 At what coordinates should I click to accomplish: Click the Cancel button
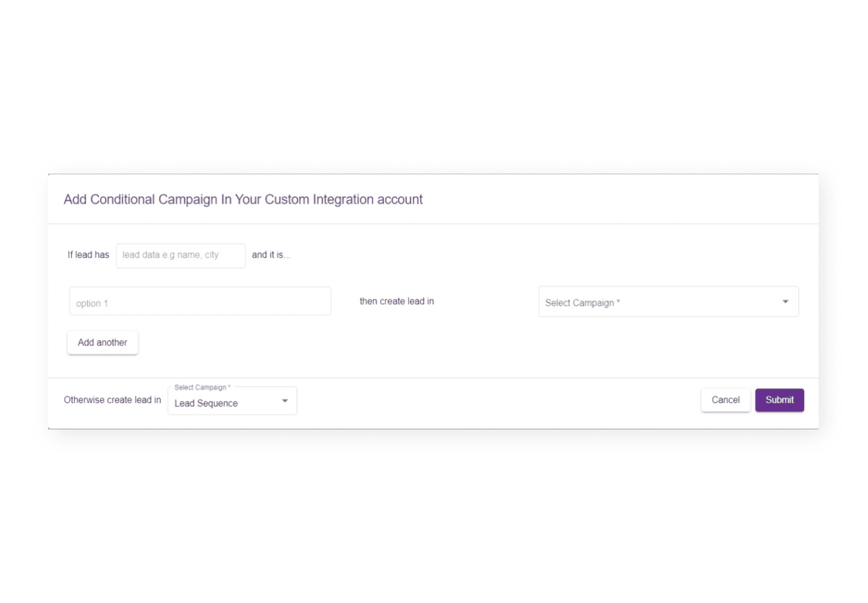[725, 400]
